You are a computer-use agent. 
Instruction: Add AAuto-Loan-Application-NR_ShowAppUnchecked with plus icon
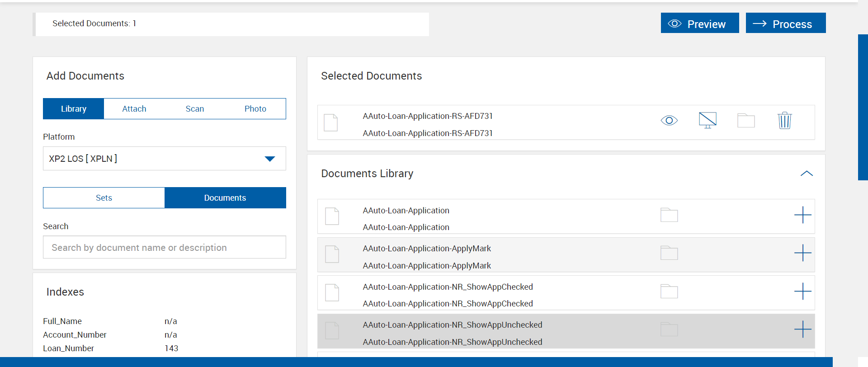coord(802,329)
